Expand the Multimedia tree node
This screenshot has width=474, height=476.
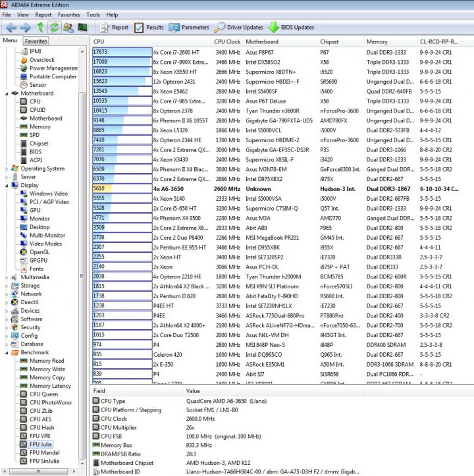(7, 277)
